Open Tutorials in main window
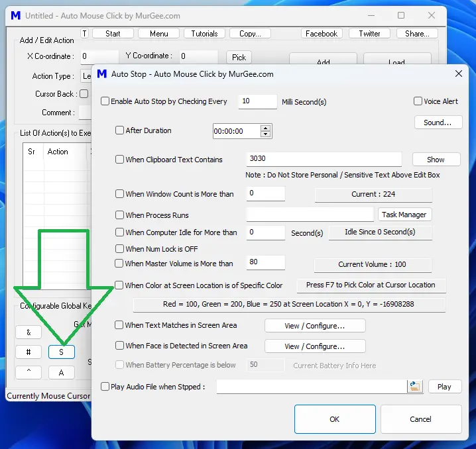The image size is (476, 449). click(x=204, y=33)
